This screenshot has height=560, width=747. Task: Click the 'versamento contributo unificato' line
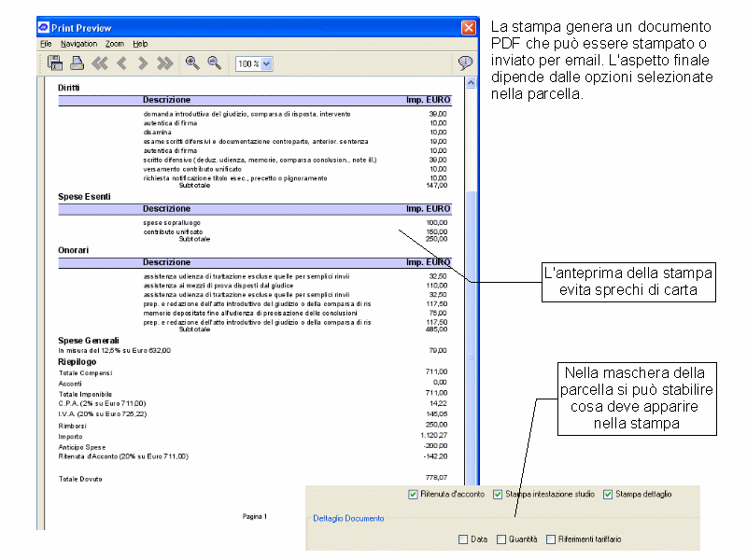pos(192,169)
